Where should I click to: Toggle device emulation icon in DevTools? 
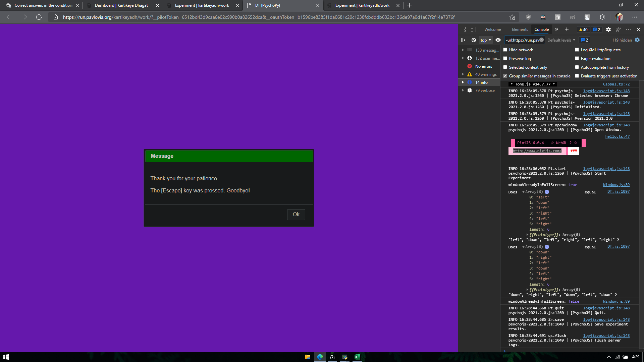473,29
